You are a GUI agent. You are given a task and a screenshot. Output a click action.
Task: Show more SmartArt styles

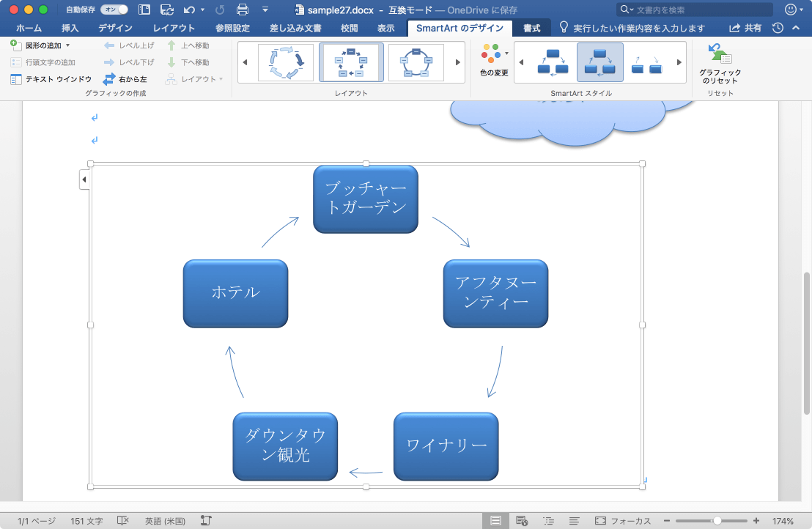tap(679, 62)
